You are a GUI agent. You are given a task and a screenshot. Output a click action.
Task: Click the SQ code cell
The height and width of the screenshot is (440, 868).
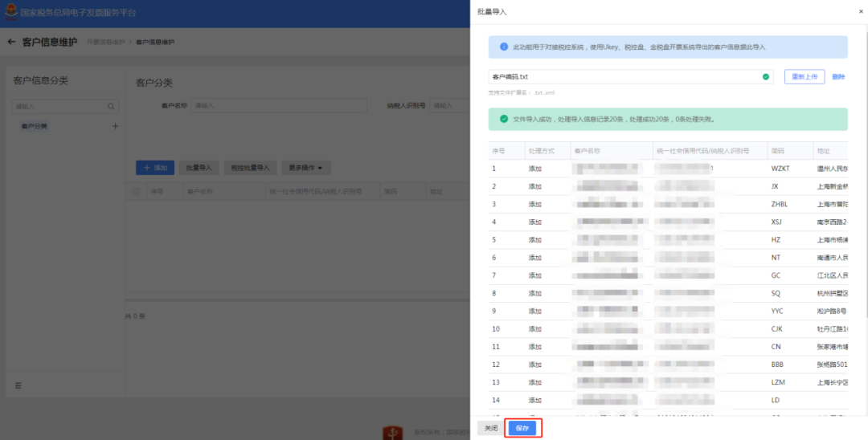[x=775, y=293]
